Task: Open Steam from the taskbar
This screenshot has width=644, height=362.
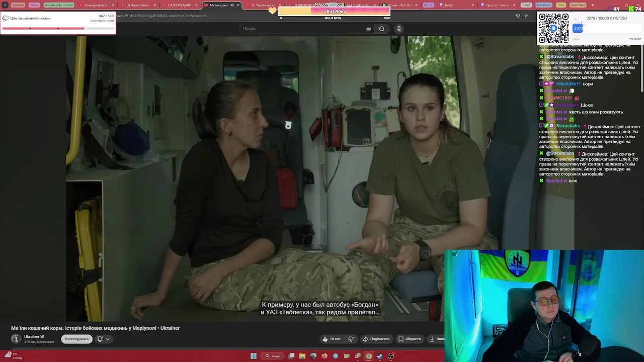Action: coord(380,356)
